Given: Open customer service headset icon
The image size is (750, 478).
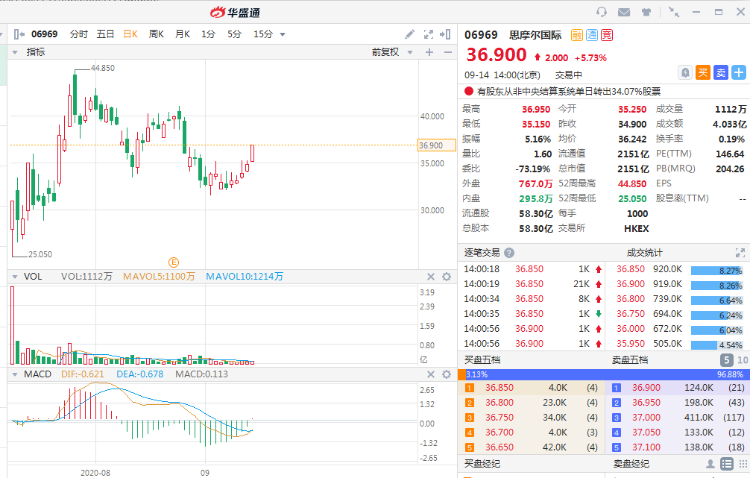Looking at the screenshot, I should tap(601, 12).
